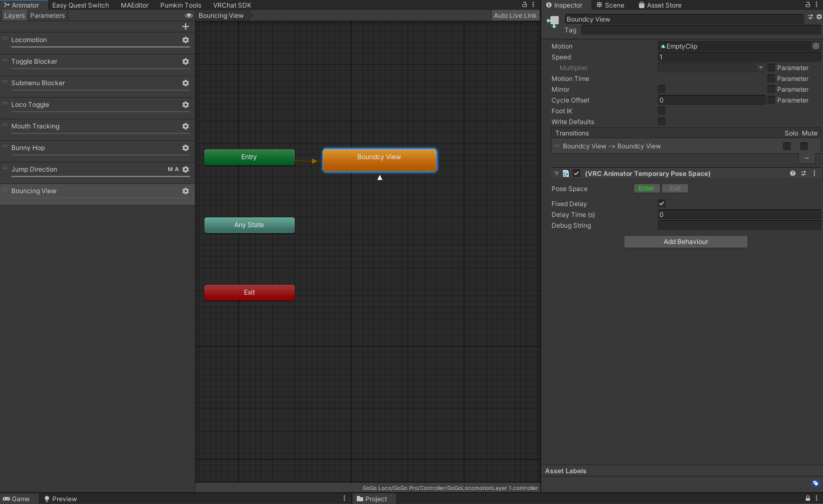Set Pose Space to Enter
The width and height of the screenshot is (823, 504).
point(647,188)
